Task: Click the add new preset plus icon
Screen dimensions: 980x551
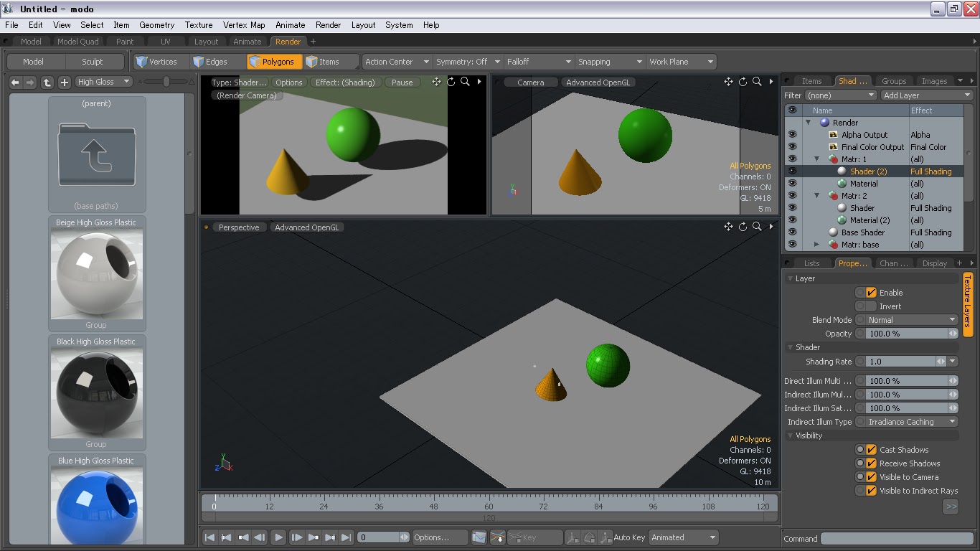Action: 64,82
